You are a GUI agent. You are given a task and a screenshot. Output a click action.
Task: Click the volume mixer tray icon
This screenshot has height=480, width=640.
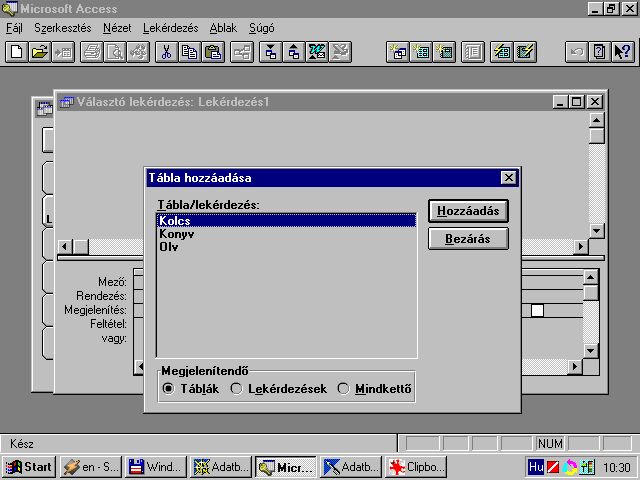click(588, 467)
